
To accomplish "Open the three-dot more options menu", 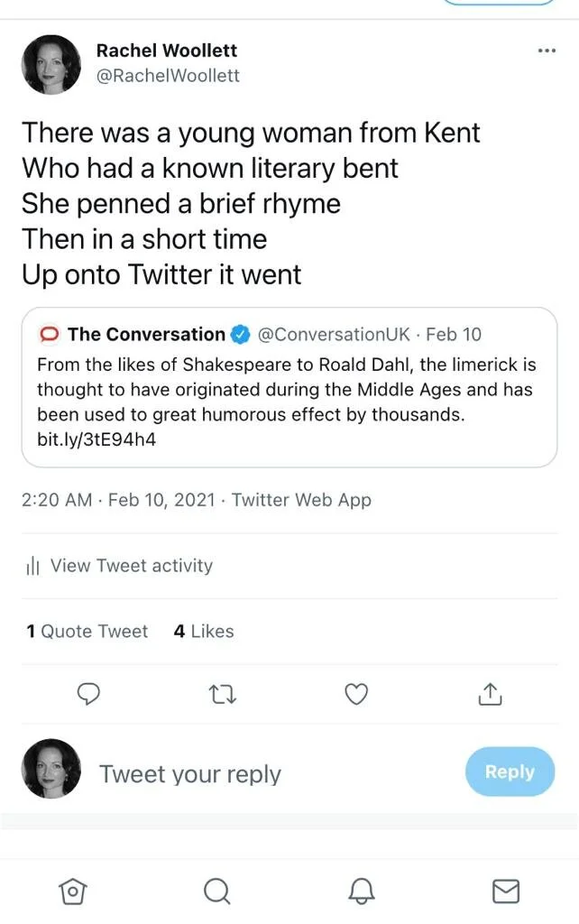I will point(546,51).
